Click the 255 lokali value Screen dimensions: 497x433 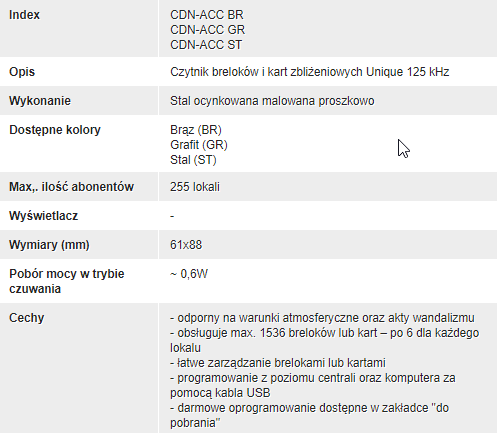(x=195, y=187)
